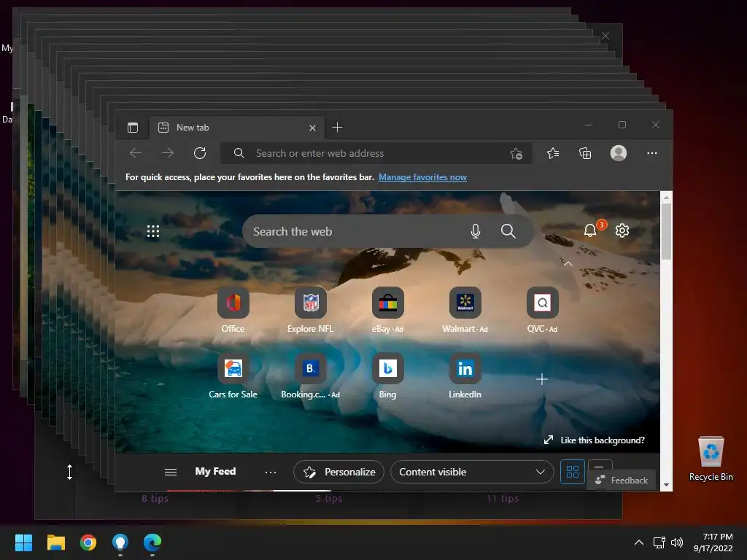Viewport: 747px width, 560px height.
Task: Select the New tab tab
Action: (237, 128)
